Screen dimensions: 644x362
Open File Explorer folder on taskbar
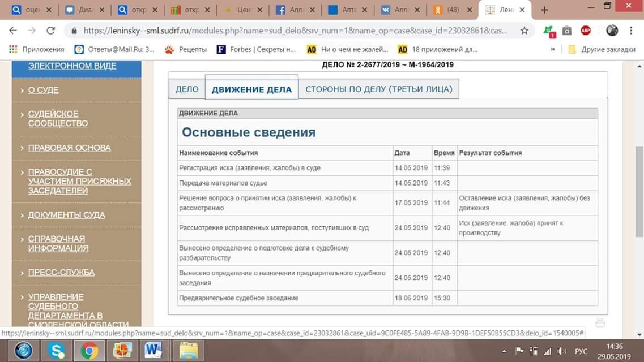pos(189,351)
